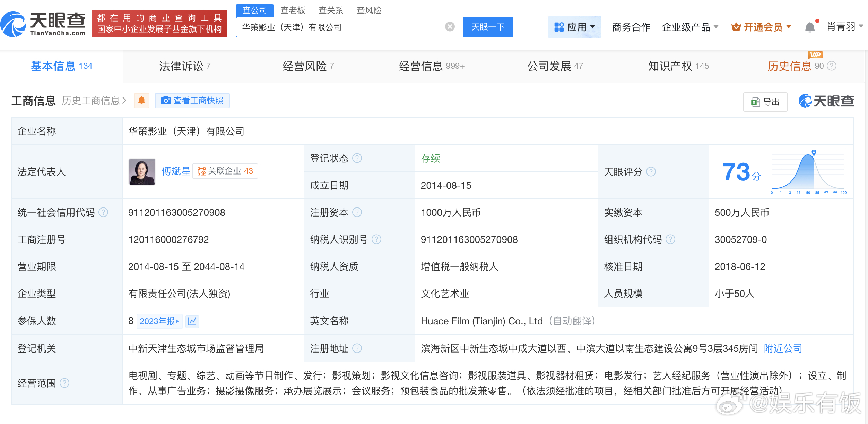Open 商务合作 link
The width and height of the screenshot is (868, 424).
click(631, 27)
